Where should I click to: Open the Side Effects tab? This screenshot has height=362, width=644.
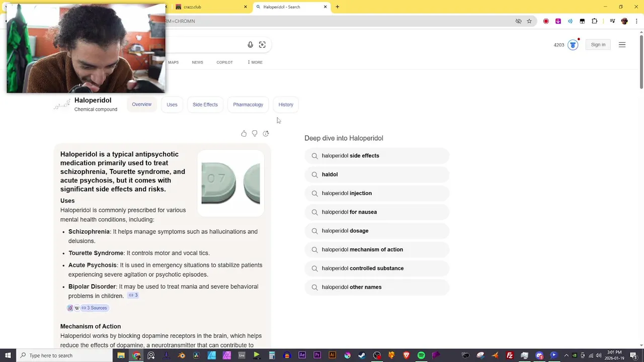point(205,105)
